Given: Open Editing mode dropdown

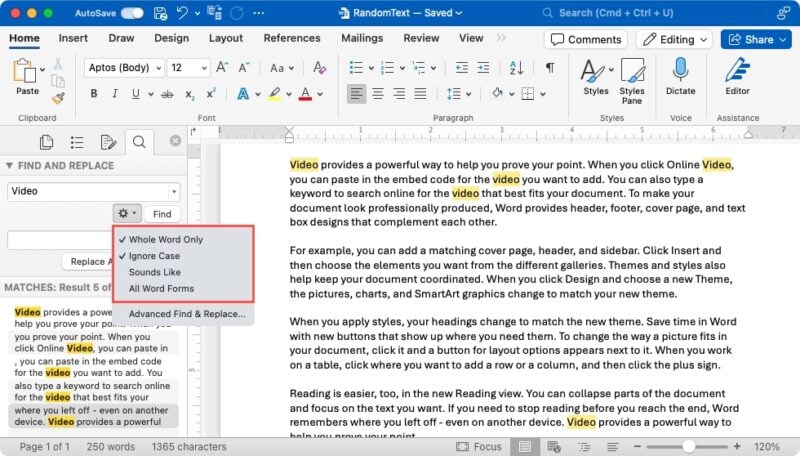Looking at the screenshot, I should pos(674,39).
